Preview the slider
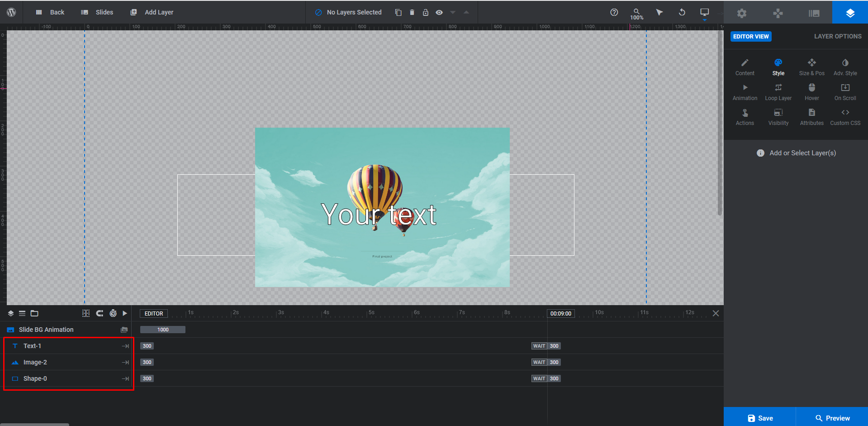Viewport: 868px width, 426px height. click(832, 417)
